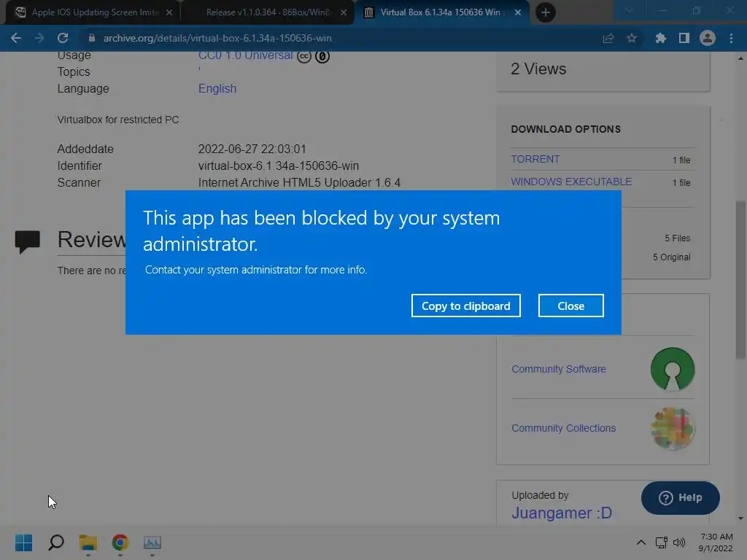Close the Release v1.1.0.364 tab
The image size is (747, 560).
click(x=344, y=12)
